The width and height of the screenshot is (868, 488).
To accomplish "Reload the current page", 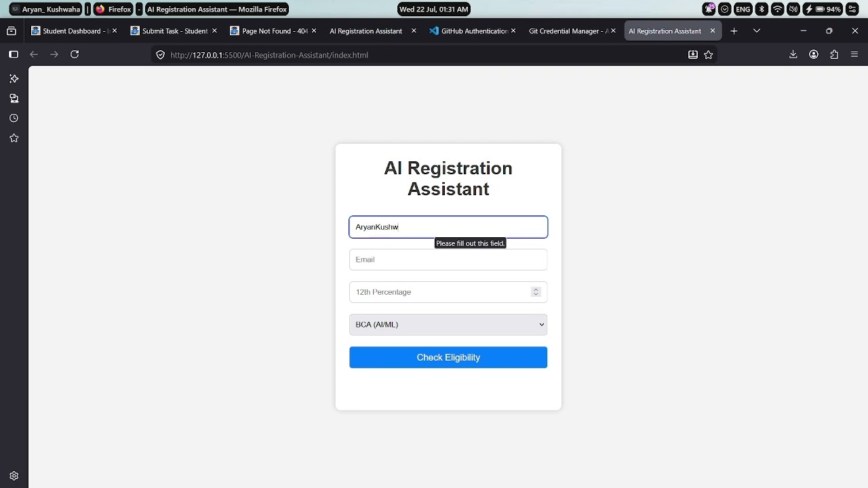I will 75,54.
